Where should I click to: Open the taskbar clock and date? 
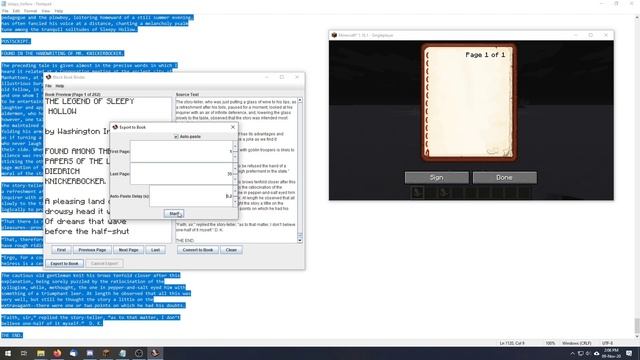pos(611,353)
